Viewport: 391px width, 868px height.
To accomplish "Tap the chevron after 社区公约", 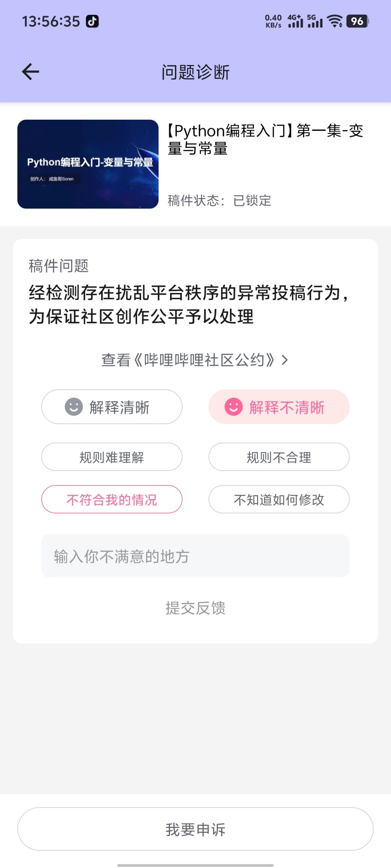I will click(x=285, y=360).
